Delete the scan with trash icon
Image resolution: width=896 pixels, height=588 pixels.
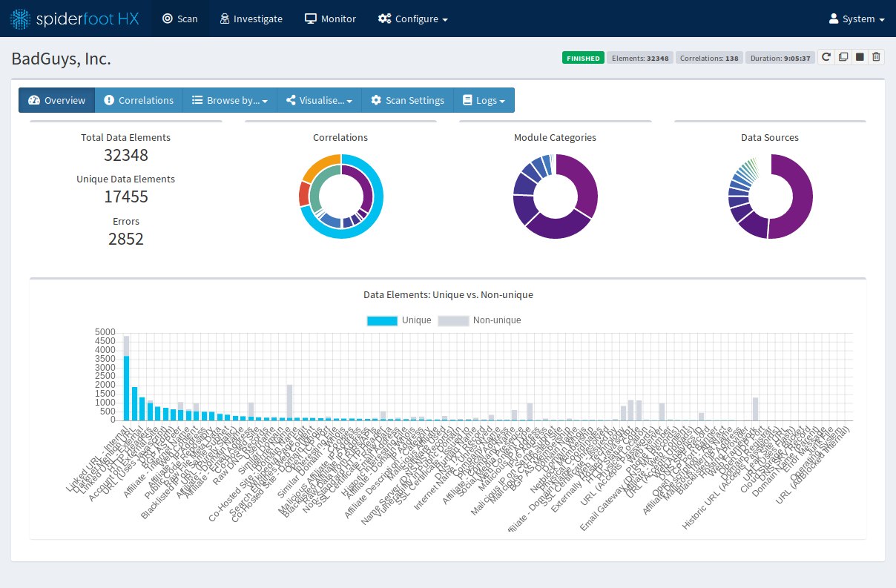(876, 57)
